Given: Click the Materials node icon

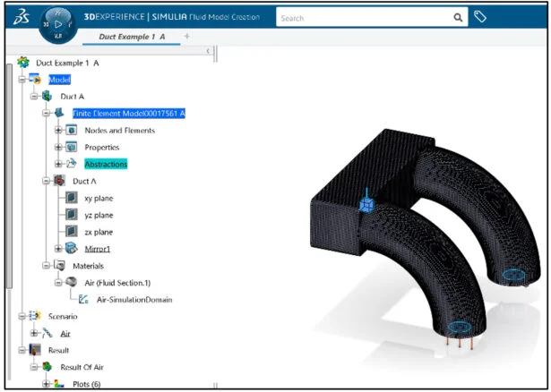Looking at the screenshot, I should (59, 265).
